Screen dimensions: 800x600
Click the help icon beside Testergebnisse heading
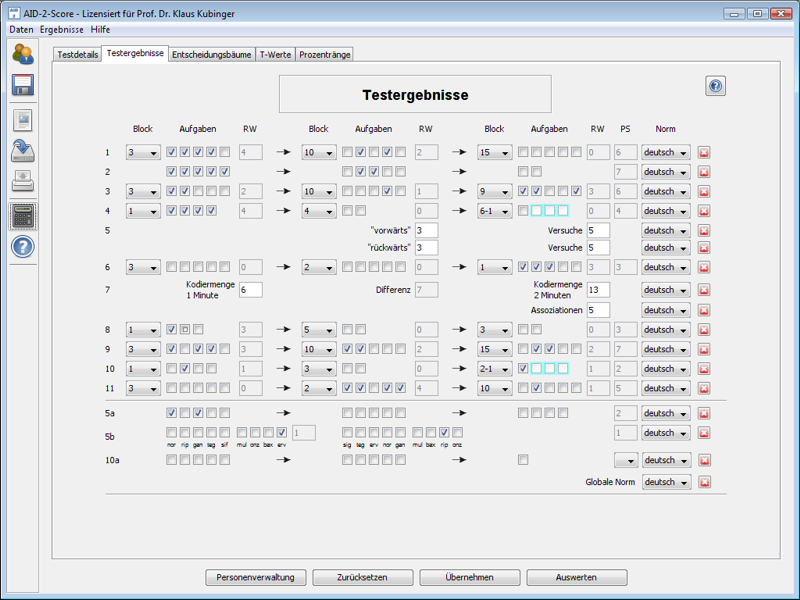click(715, 87)
